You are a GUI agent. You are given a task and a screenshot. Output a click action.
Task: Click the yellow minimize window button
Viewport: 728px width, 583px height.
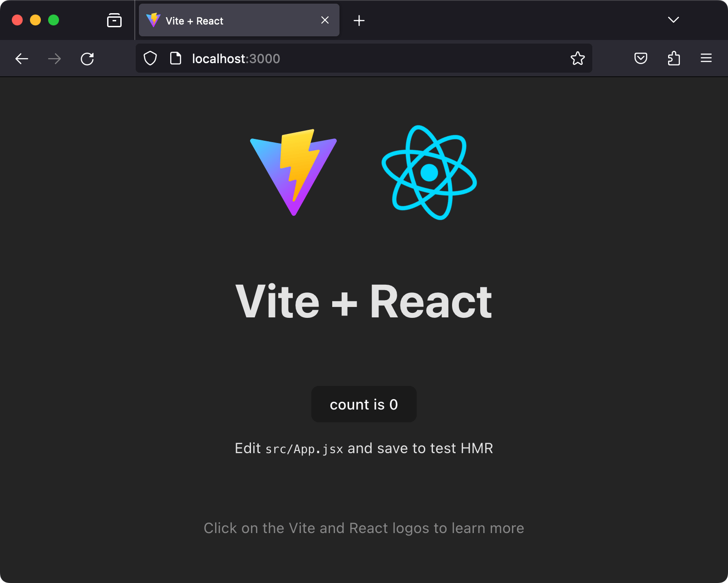[x=35, y=20]
